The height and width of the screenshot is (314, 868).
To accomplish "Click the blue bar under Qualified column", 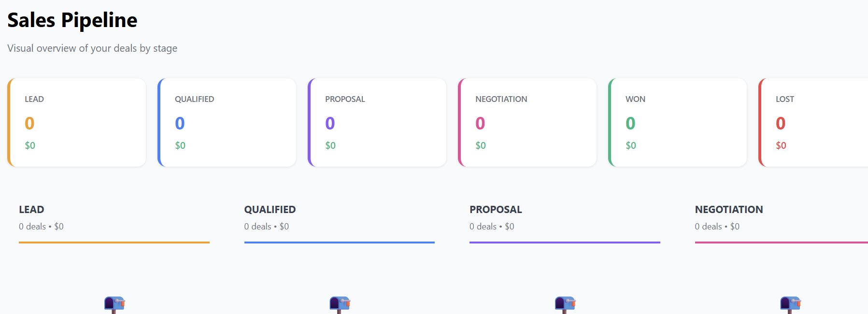I will 340,243.
